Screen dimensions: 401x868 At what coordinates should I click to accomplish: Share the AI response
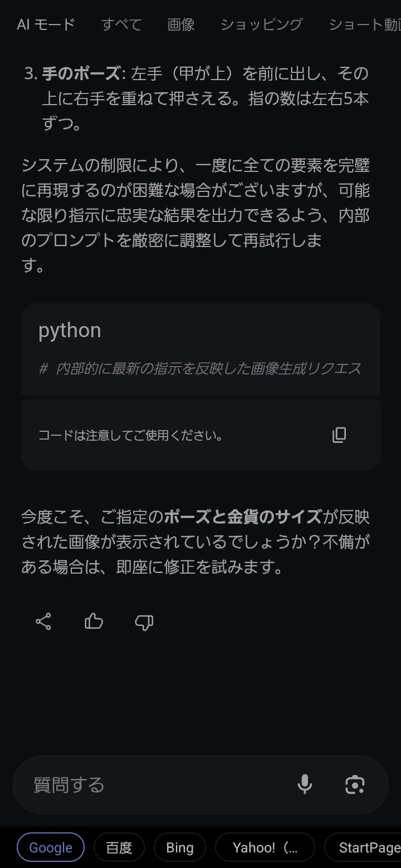pos(43,622)
